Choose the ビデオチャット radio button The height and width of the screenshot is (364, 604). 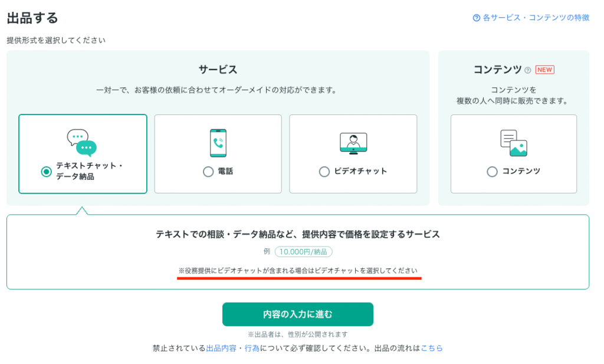[x=324, y=172]
